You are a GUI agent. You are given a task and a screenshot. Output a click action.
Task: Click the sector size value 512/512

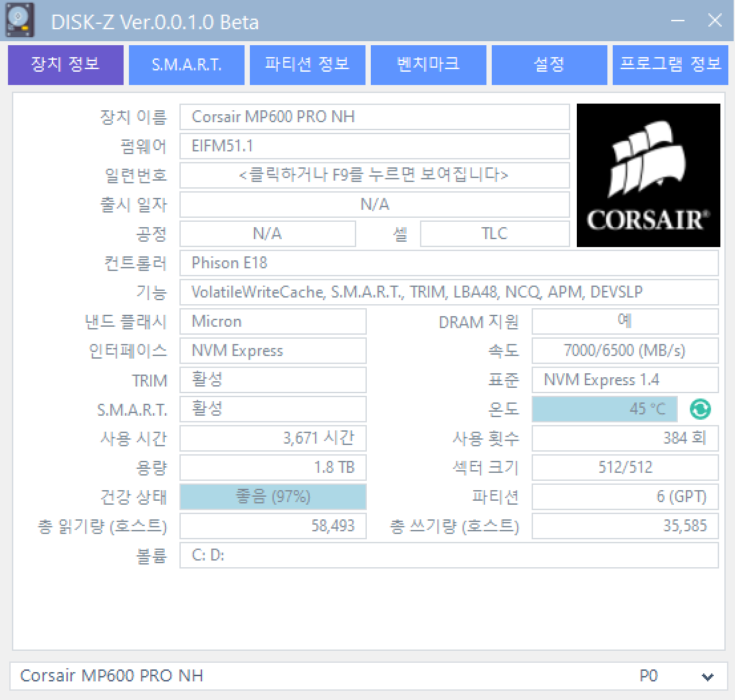625,468
